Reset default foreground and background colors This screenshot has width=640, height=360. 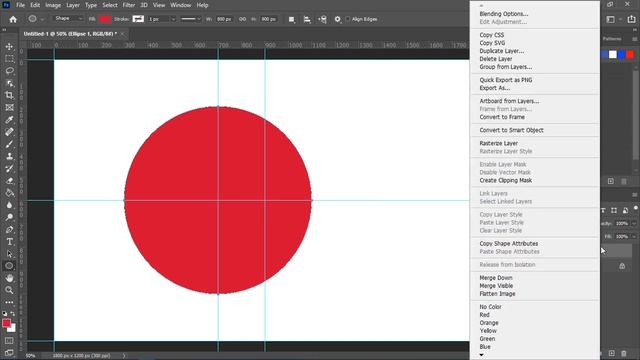pyautogui.click(x=4, y=313)
